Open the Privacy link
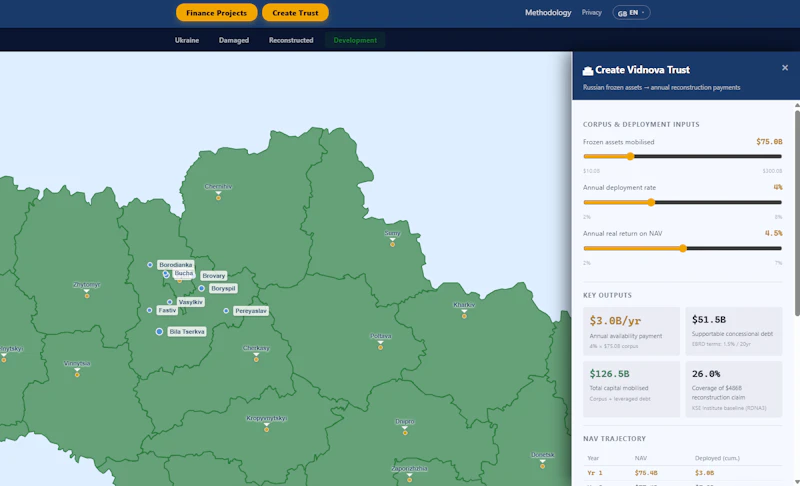Image resolution: width=800 pixels, height=486 pixels. [x=591, y=13]
